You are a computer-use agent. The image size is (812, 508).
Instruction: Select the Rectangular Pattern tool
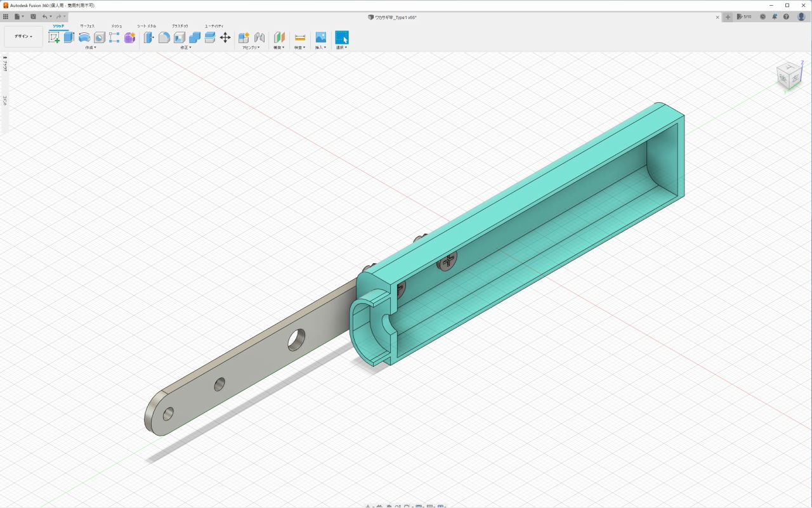coord(114,37)
